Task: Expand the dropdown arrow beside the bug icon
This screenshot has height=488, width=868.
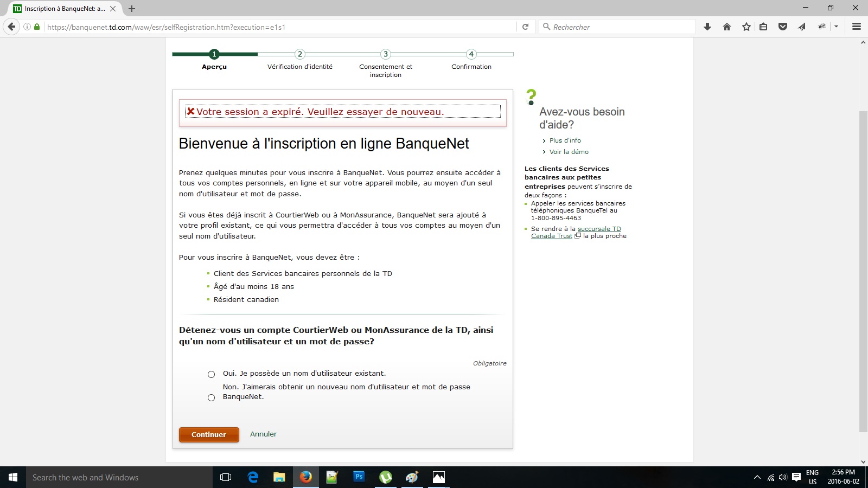Action: (x=836, y=27)
